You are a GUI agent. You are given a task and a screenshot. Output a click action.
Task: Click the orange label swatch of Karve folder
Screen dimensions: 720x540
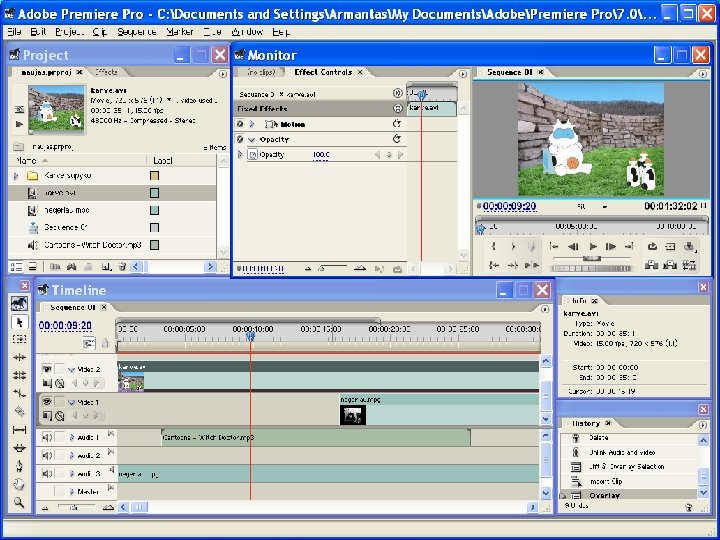pyautogui.click(x=154, y=176)
